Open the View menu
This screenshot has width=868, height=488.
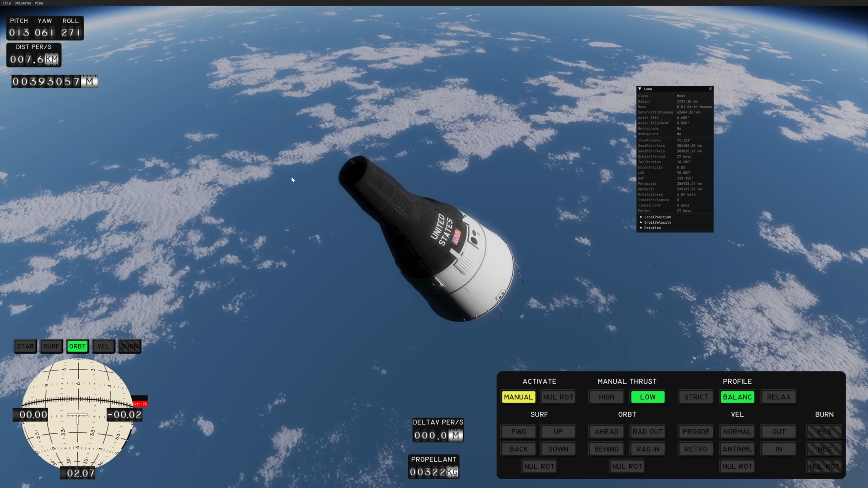click(x=39, y=3)
